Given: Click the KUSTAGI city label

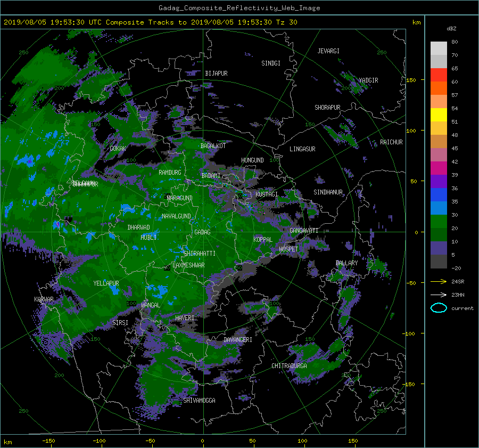Looking at the screenshot, I should [x=267, y=194].
